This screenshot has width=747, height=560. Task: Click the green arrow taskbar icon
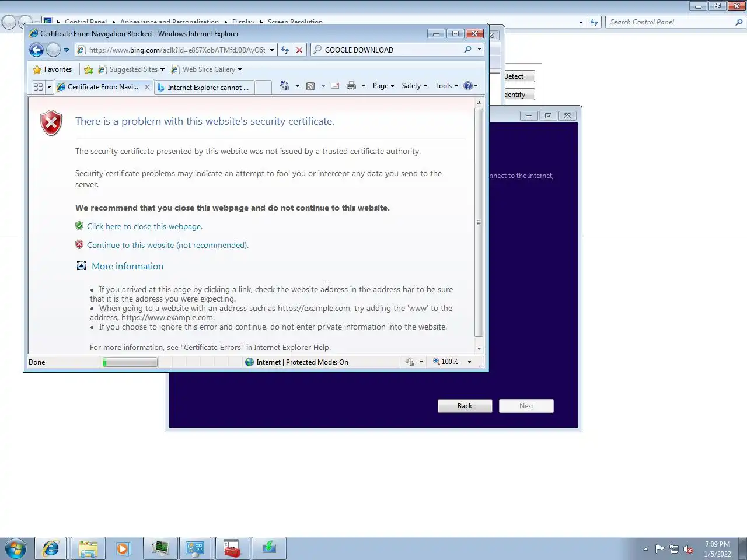point(268,548)
